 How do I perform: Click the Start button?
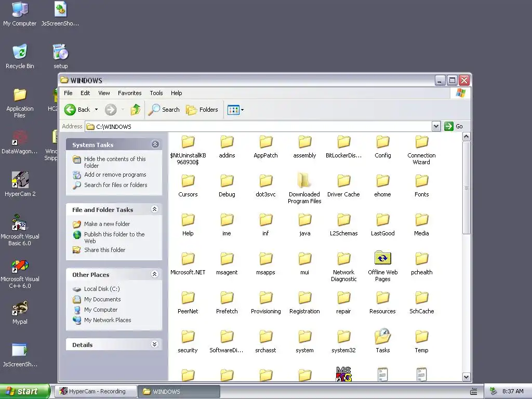24,391
